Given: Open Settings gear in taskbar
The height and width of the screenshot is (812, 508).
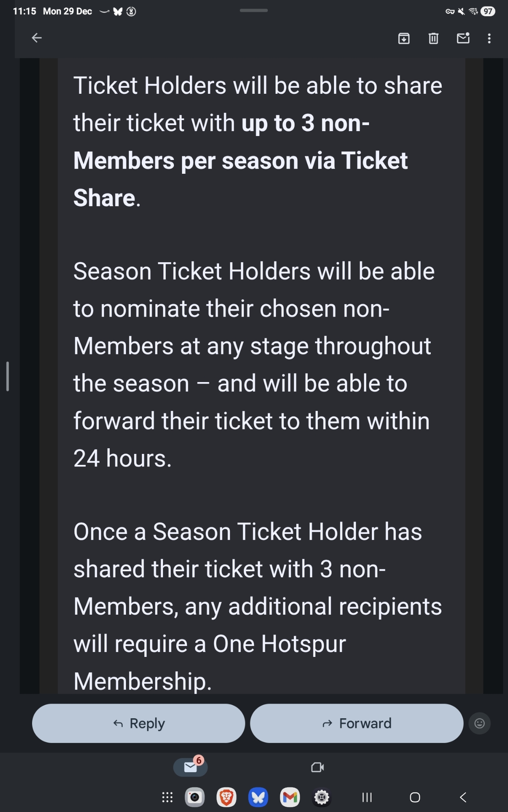Looking at the screenshot, I should tap(321, 797).
